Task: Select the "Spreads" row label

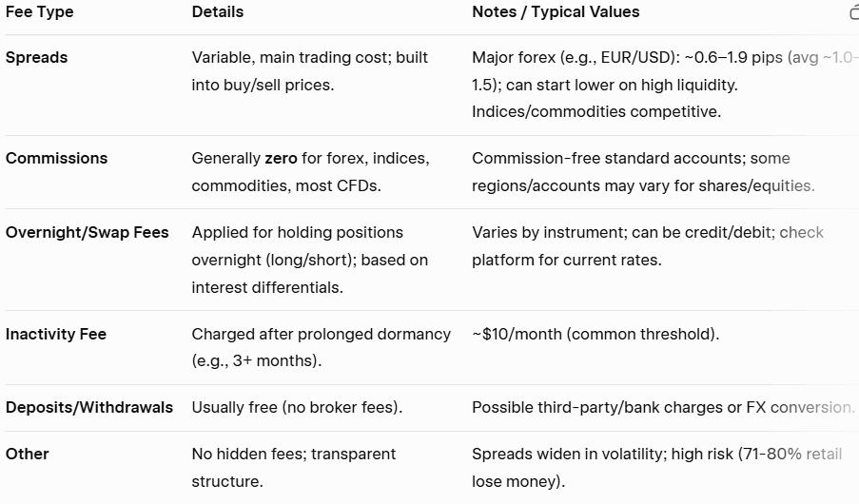Action: point(36,58)
